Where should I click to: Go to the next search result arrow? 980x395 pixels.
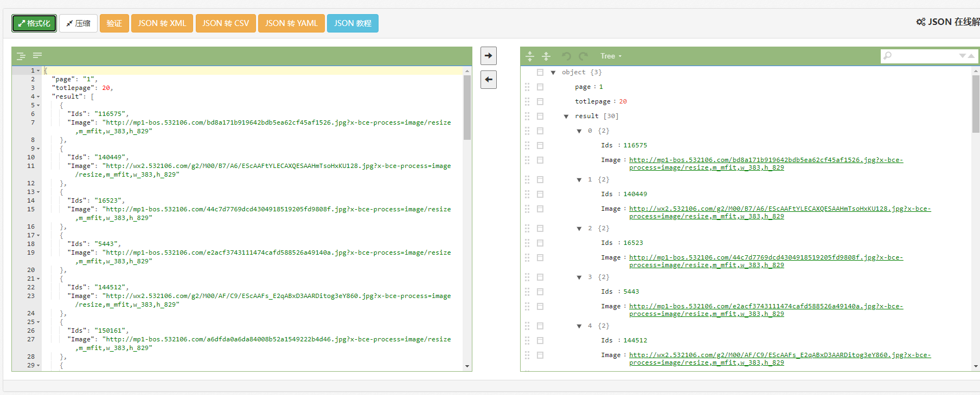962,56
